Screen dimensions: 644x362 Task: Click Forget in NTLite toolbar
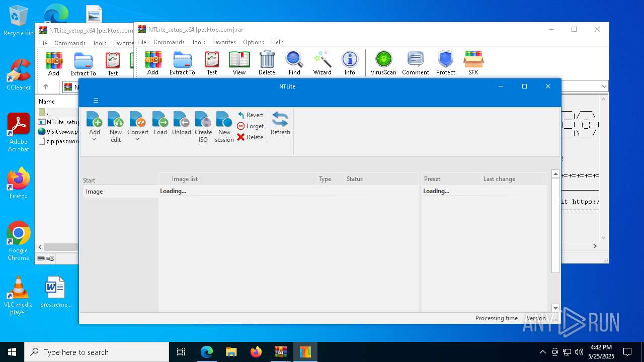pos(250,126)
